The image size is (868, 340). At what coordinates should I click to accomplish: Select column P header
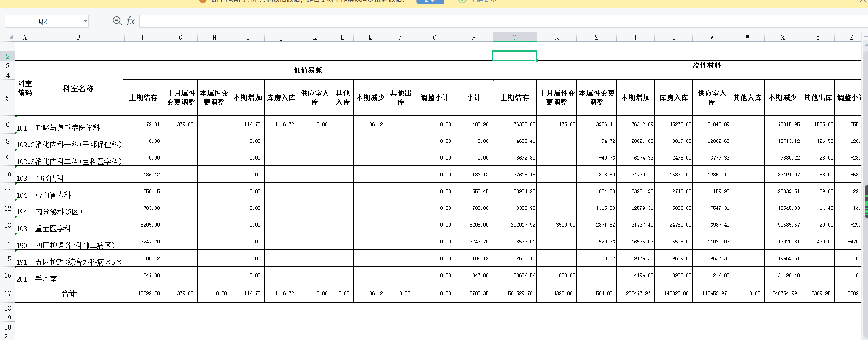point(473,38)
